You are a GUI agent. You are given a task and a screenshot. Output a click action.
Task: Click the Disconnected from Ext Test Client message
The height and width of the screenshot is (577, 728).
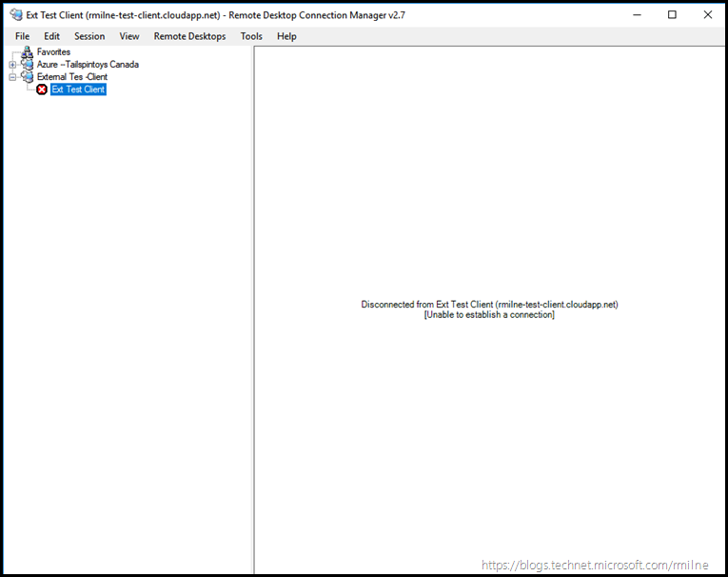pos(489,305)
